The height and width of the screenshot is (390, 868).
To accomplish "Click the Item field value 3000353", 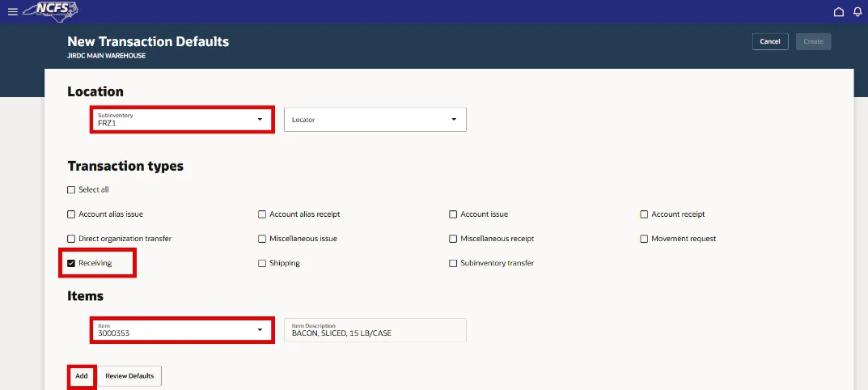I will tap(113, 333).
